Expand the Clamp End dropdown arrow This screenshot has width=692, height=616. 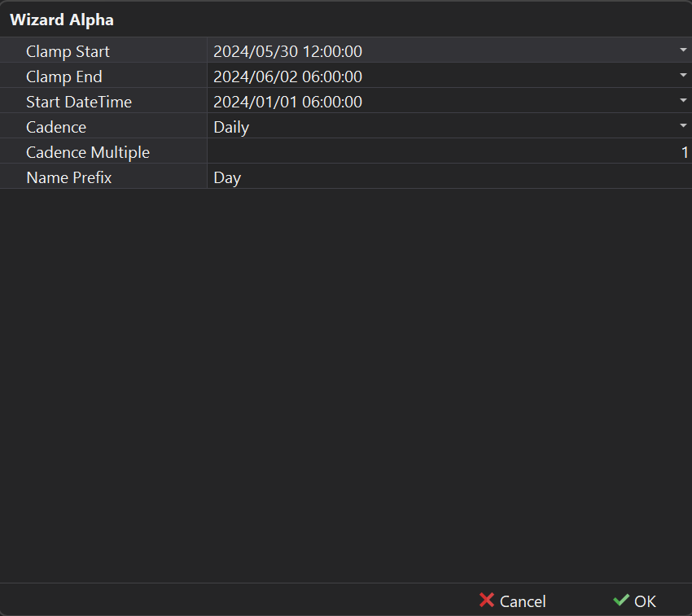point(683,76)
